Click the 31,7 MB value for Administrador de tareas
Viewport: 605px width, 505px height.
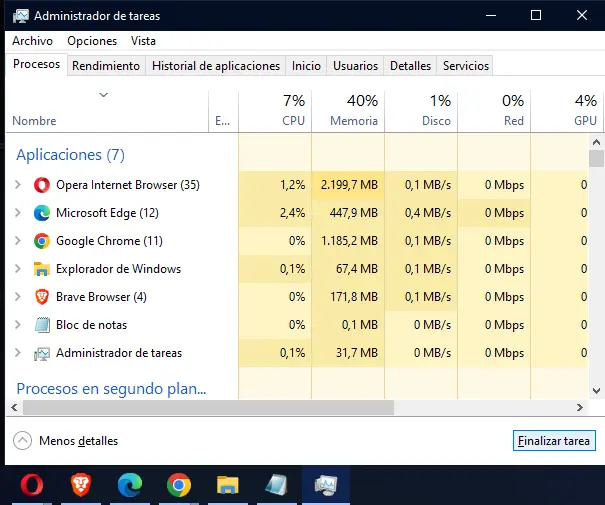(x=357, y=353)
